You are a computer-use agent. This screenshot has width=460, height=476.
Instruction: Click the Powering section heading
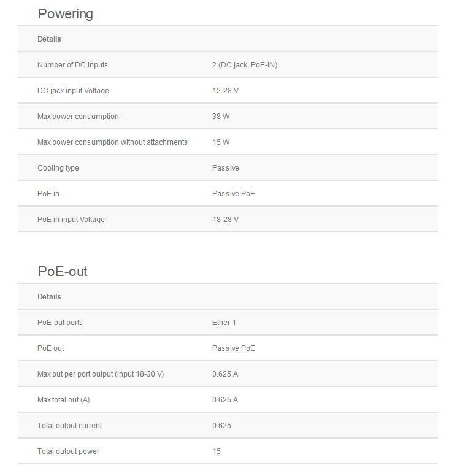[x=66, y=13]
